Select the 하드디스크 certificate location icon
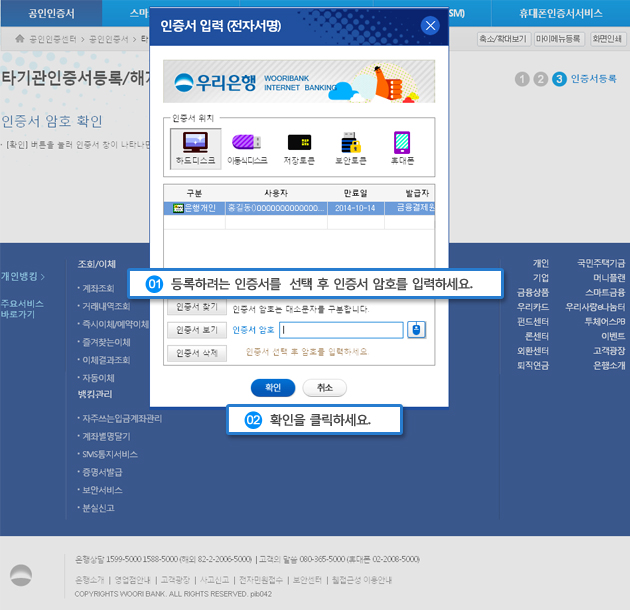 pyautogui.click(x=196, y=149)
